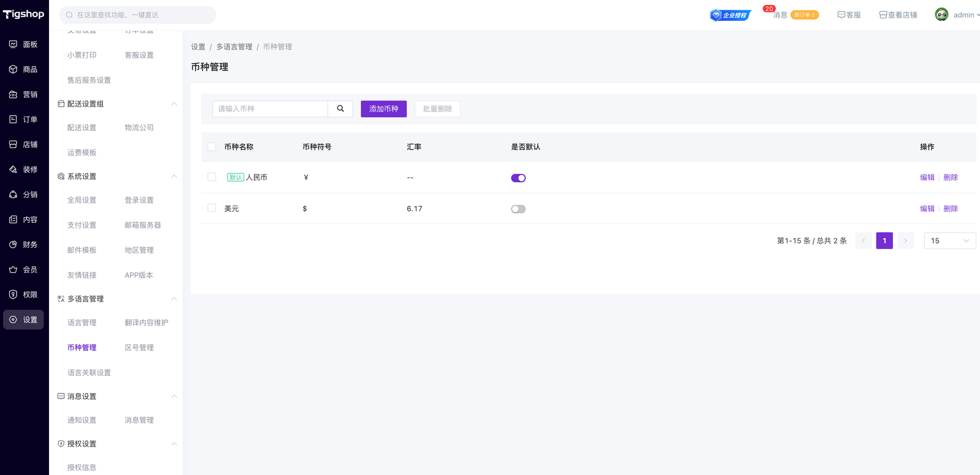
Task: Open the page size dropdown showing 15
Action: coord(949,241)
